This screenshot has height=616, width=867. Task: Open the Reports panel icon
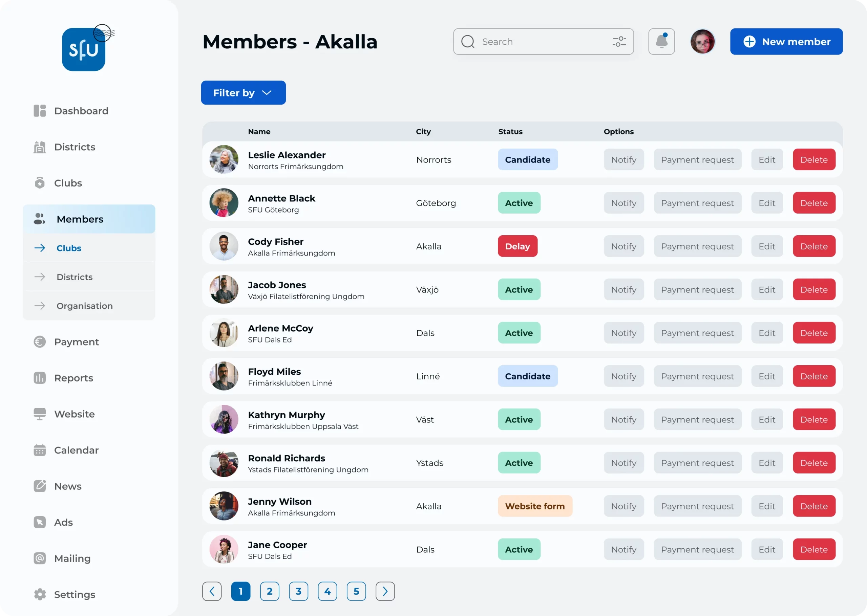[40, 378]
